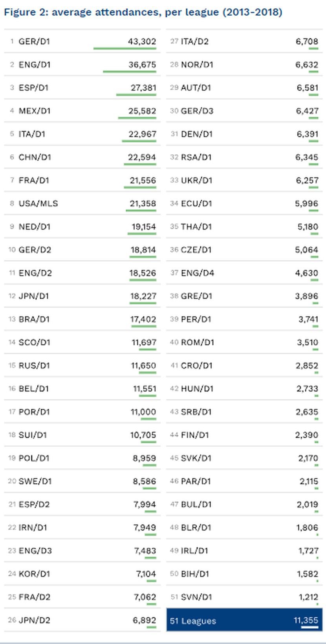
Task: Select the SVN/D1 league label
Action: (196, 597)
